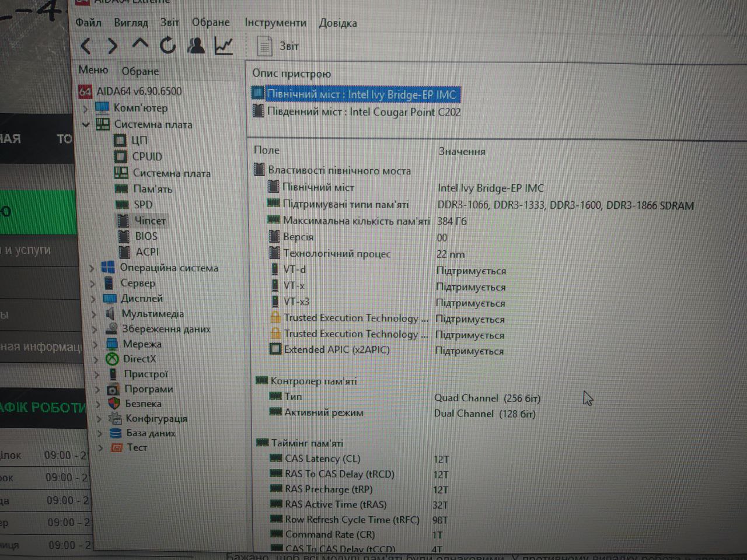
Task: Select CAS Latency (CL) row
Action: [359, 459]
